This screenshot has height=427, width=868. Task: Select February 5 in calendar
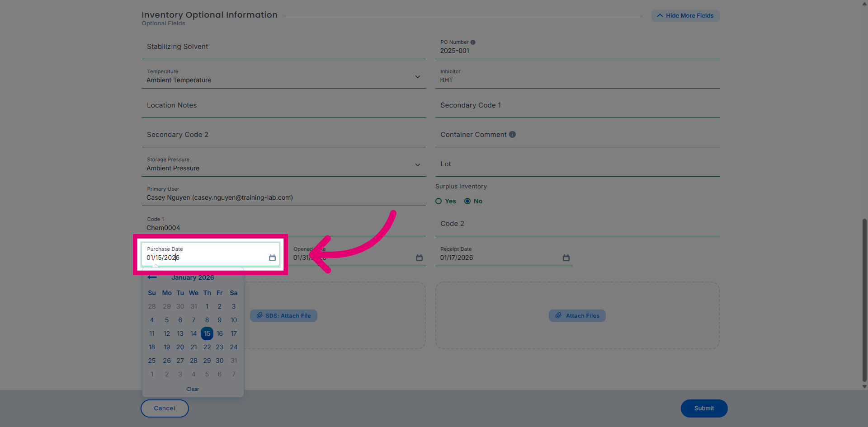pyautogui.click(x=207, y=374)
